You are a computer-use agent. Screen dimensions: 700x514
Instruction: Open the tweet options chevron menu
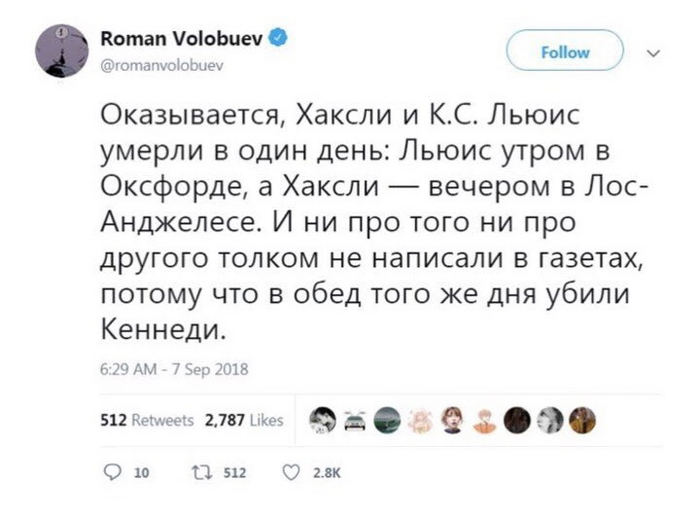(x=655, y=52)
